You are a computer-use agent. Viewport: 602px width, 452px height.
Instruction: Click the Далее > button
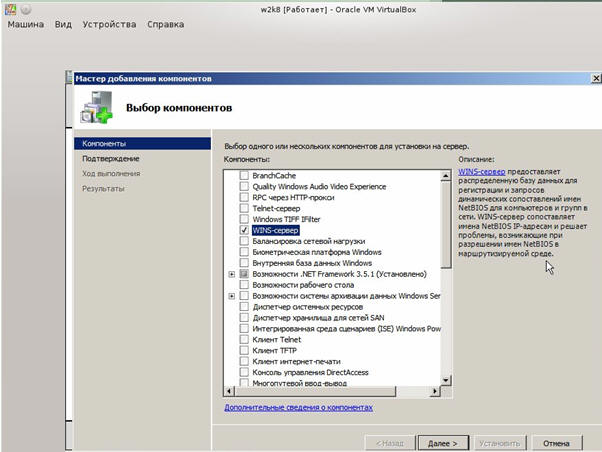(x=443, y=443)
